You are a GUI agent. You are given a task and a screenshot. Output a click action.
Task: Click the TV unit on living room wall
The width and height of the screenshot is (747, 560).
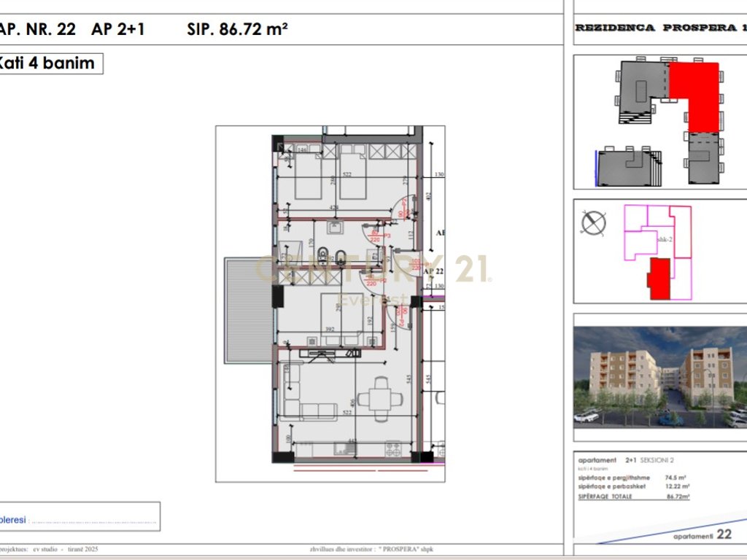(x=332, y=354)
